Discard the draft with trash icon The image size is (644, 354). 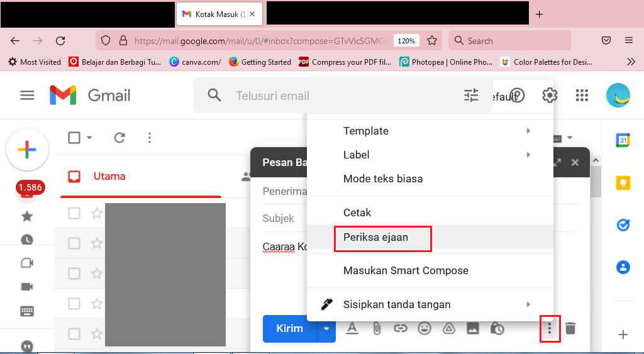pyautogui.click(x=570, y=329)
